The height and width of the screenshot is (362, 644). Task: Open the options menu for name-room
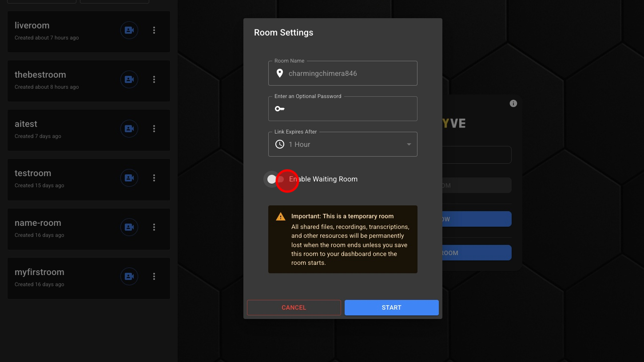(x=154, y=227)
